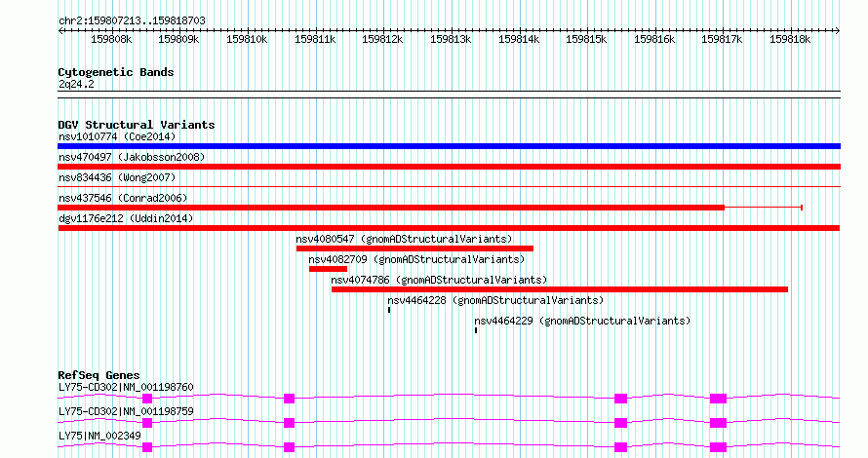Select the 2q24.2 band label
The width and height of the screenshot is (868, 458).
(x=76, y=85)
